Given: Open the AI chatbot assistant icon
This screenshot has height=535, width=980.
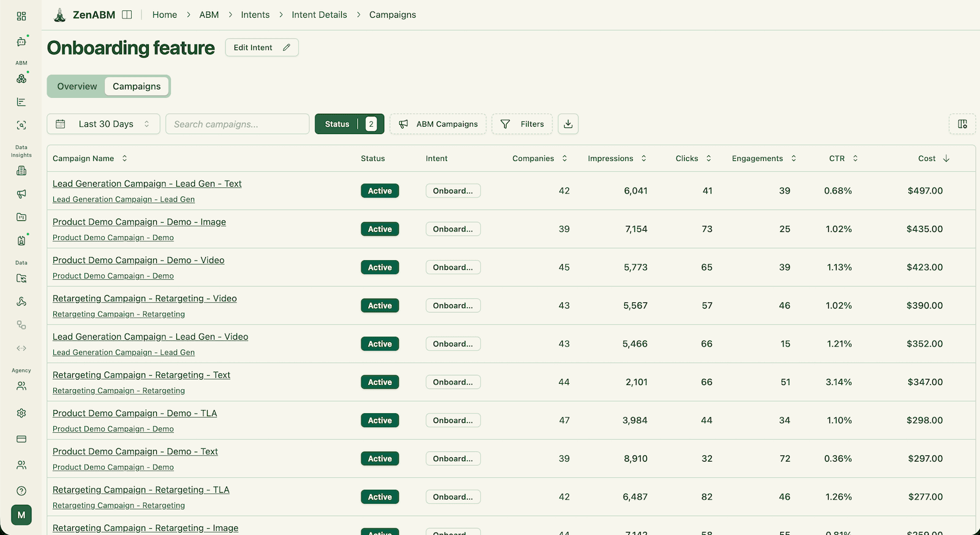Looking at the screenshot, I should [x=21, y=42].
